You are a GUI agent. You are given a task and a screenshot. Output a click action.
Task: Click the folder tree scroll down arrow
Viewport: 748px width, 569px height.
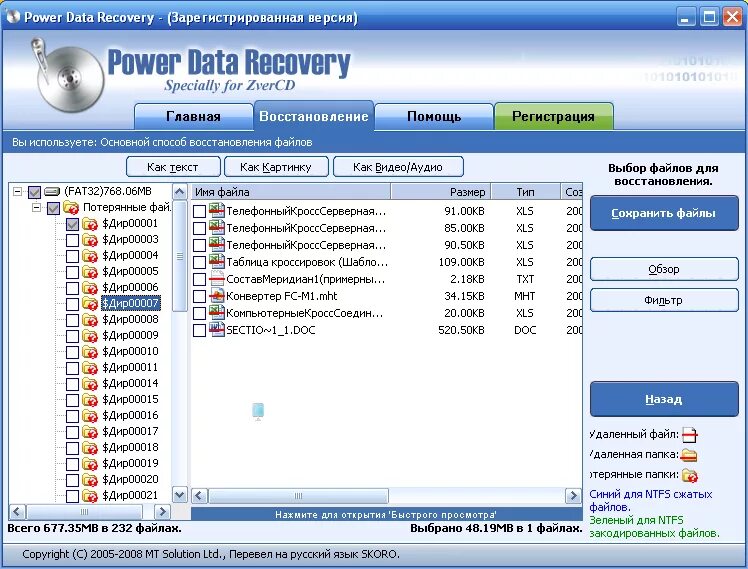179,495
